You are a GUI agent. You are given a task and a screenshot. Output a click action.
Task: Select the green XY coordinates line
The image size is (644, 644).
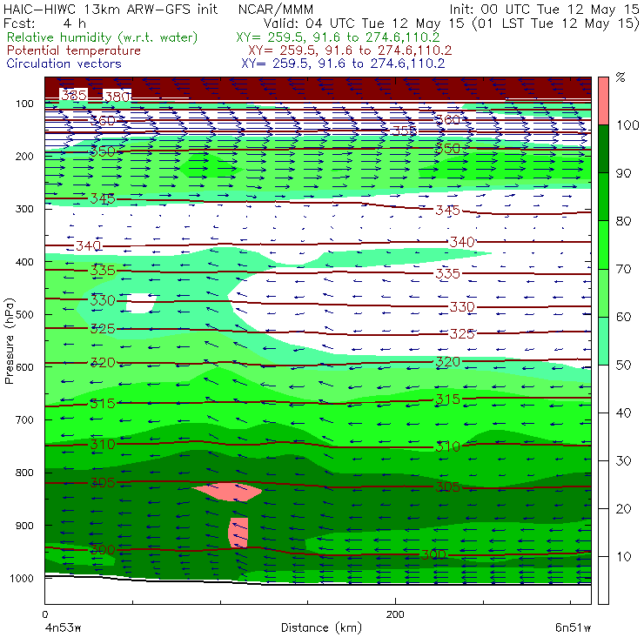click(x=338, y=37)
